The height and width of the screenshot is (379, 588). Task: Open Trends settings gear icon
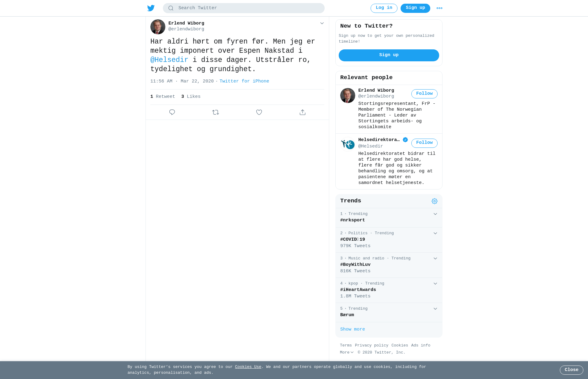(x=435, y=201)
